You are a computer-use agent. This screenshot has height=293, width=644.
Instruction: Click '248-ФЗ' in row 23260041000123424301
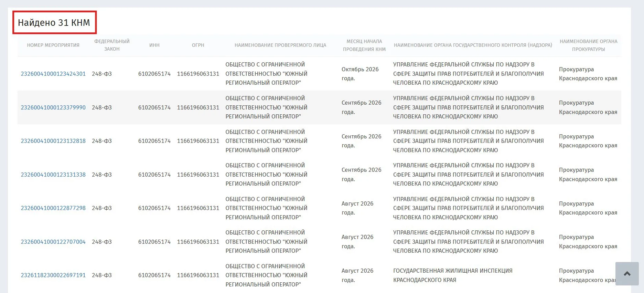point(102,74)
